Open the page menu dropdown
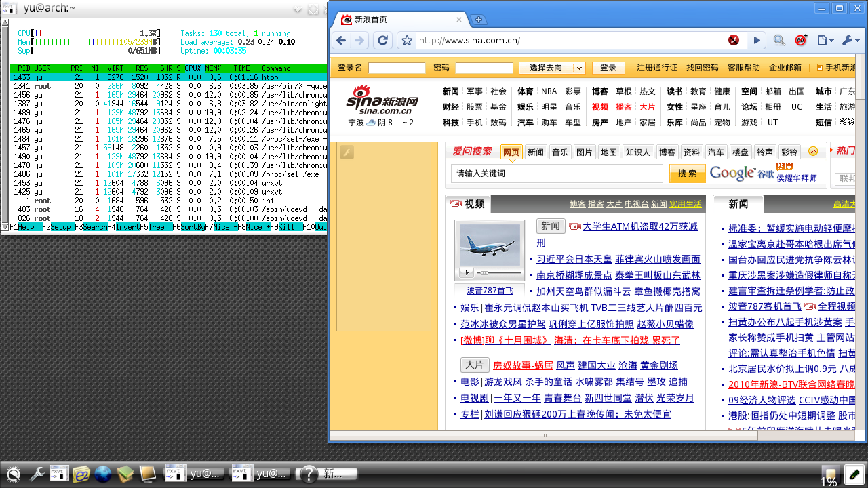Image resolution: width=868 pixels, height=488 pixels. pos(825,41)
